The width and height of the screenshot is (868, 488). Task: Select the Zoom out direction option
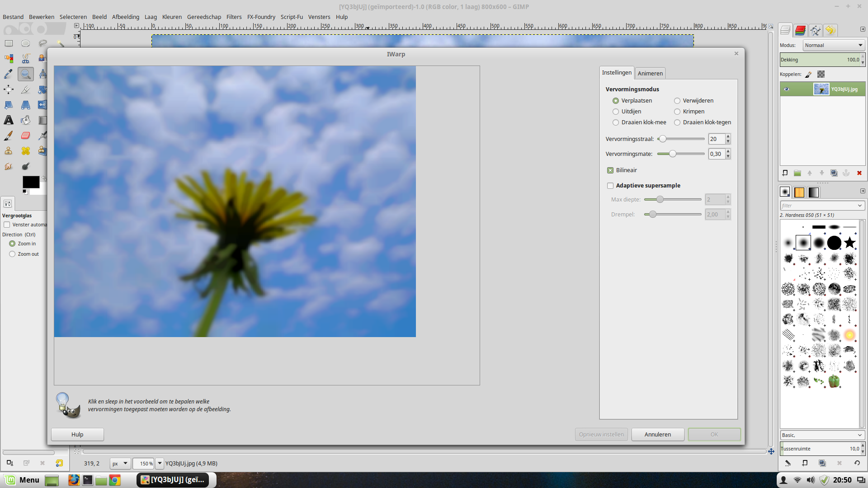pos(12,254)
